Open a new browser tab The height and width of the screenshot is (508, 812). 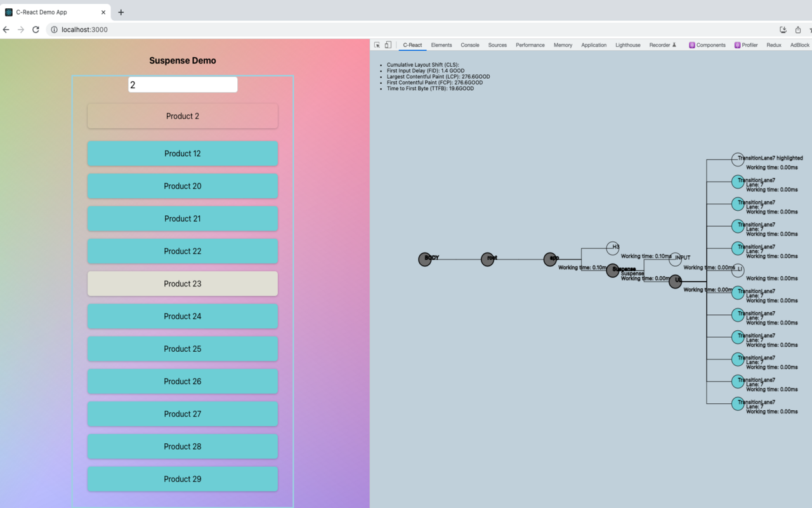[x=121, y=12]
